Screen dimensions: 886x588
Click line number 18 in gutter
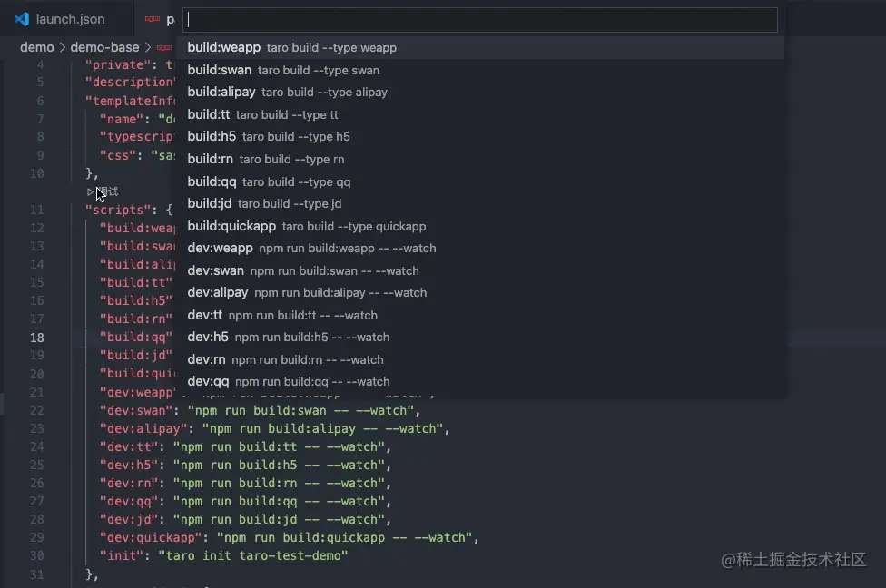pyautogui.click(x=36, y=338)
